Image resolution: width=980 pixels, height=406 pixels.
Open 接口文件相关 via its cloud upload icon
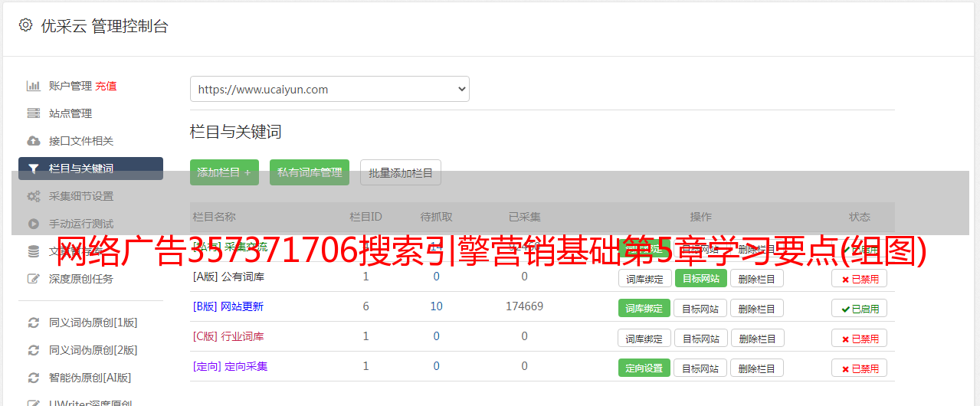tap(33, 141)
